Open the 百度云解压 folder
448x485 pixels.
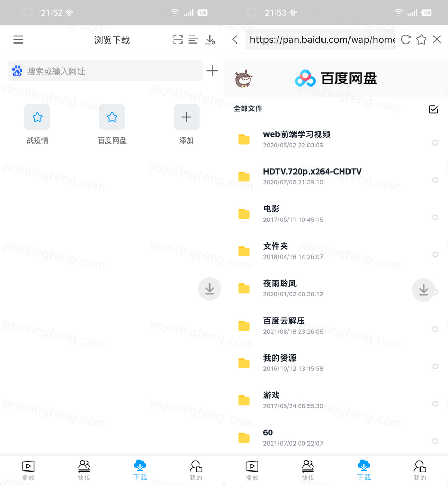(x=336, y=325)
